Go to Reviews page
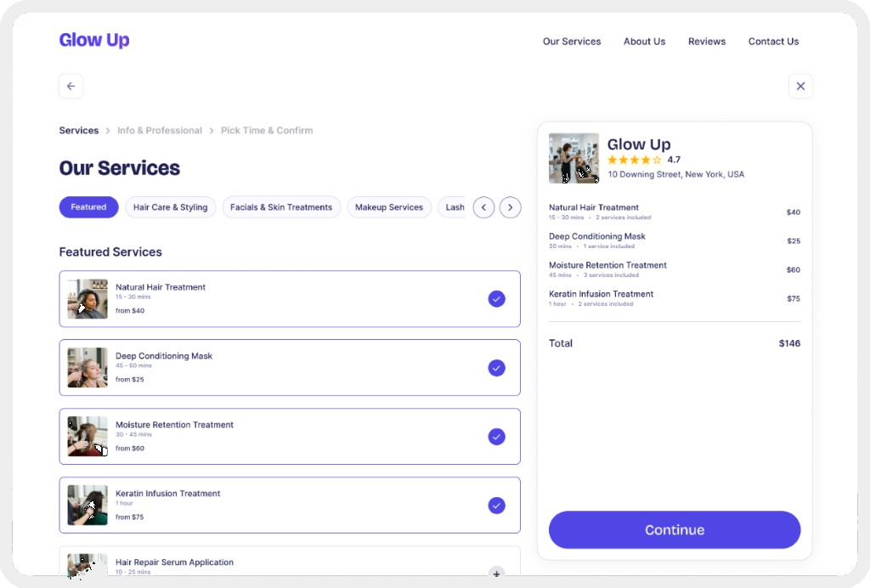 click(706, 42)
